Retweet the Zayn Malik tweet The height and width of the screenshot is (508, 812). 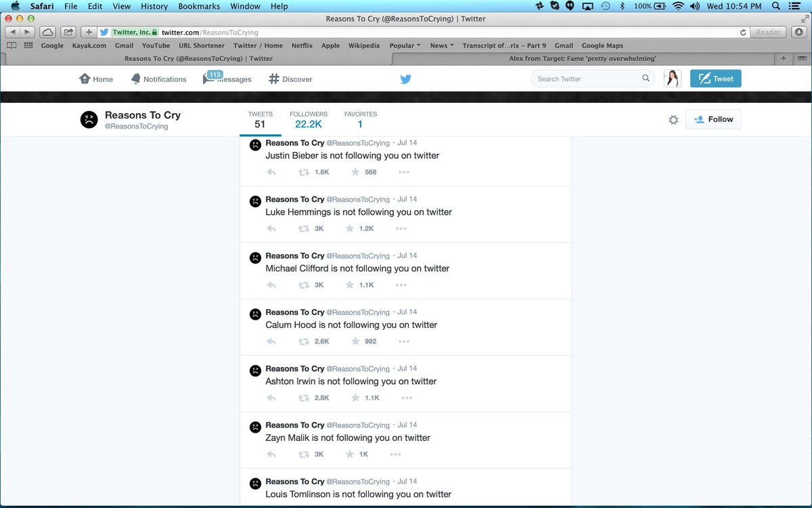[304, 454]
